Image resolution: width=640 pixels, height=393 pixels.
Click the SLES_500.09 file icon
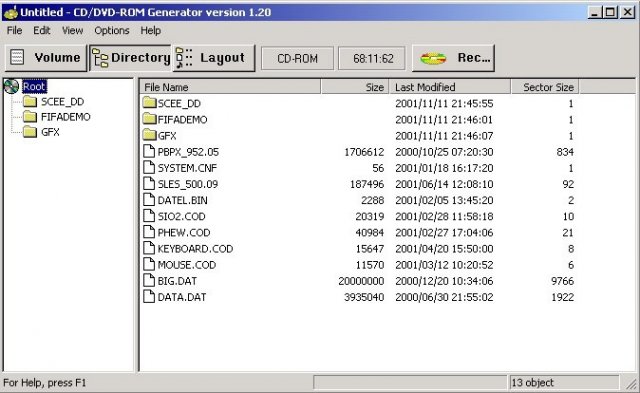[149, 183]
